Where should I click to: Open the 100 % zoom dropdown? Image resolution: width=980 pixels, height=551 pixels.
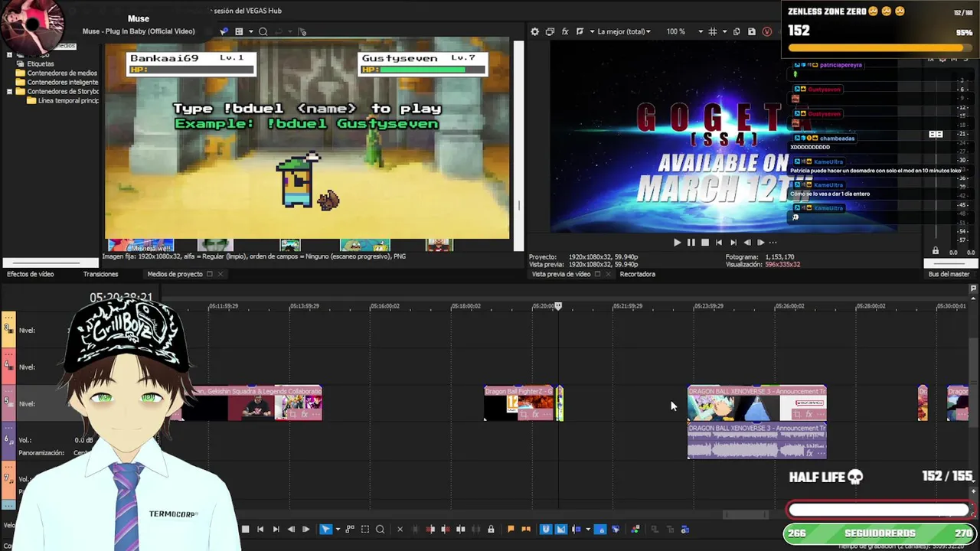[x=684, y=31]
